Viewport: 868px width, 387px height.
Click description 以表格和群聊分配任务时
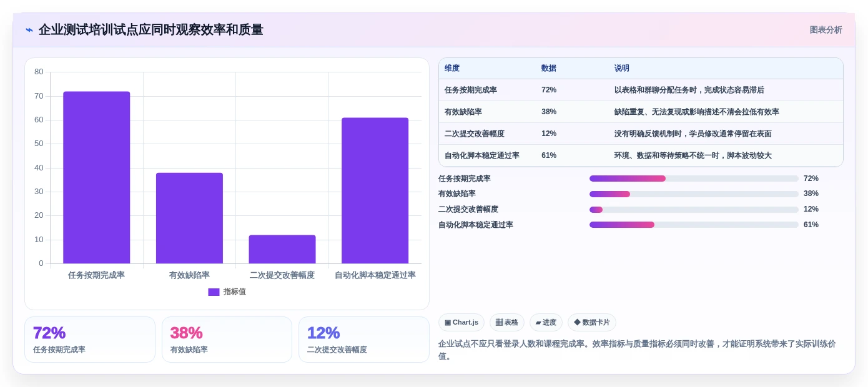click(x=689, y=90)
